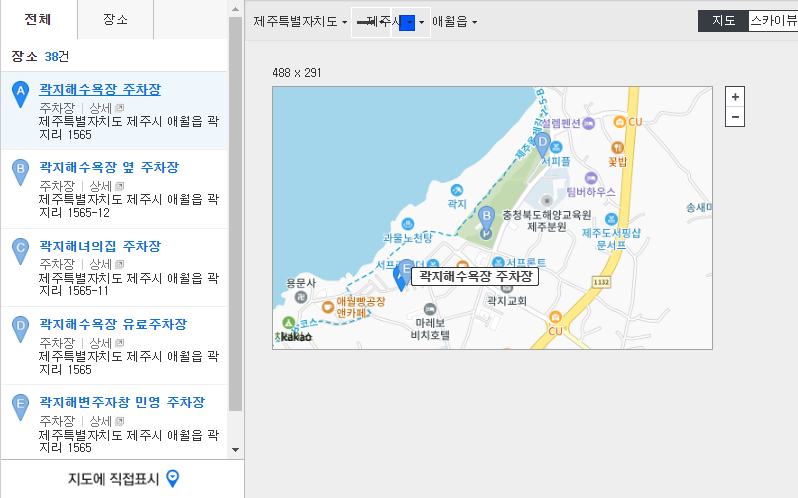This screenshot has height=498, width=798.
Task: Click the CU store icon at map top
Action: [619, 122]
